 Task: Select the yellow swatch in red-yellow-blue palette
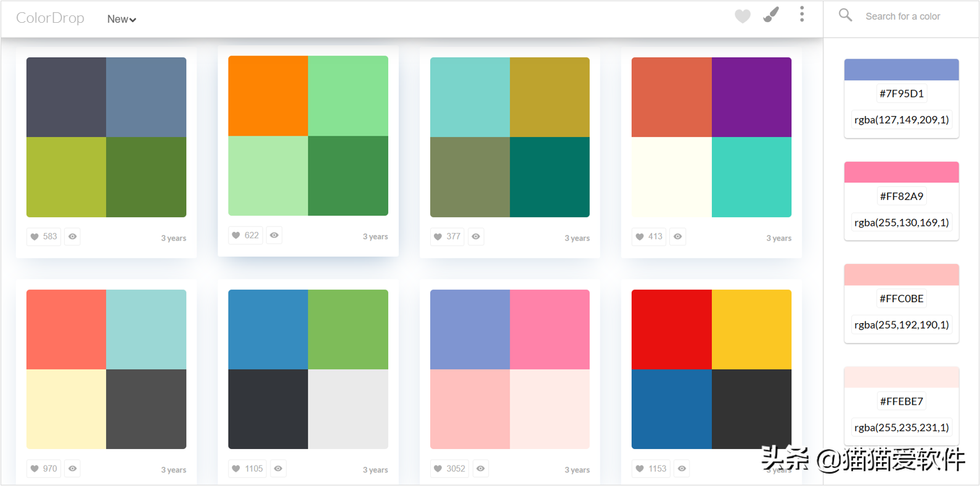click(x=751, y=329)
